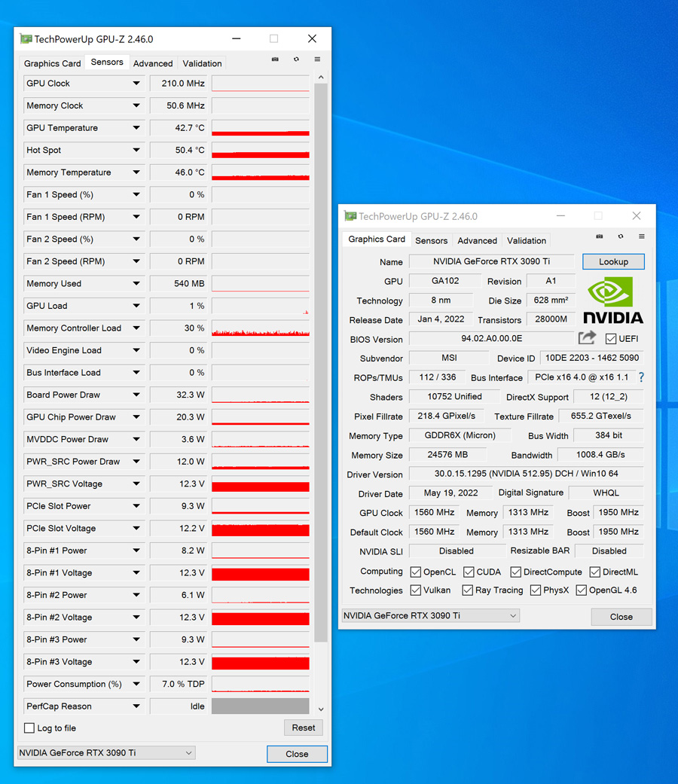
Task: Open Fan 1 Speed (%) dropdown arrow
Action: pos(136,194)
